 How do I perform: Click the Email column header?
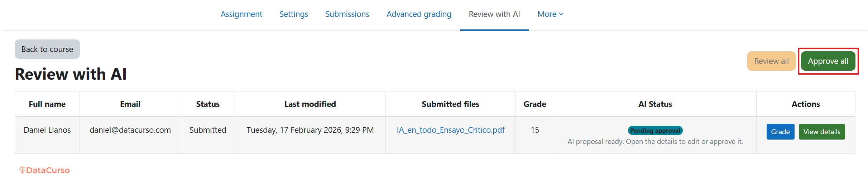coord(130,104)
